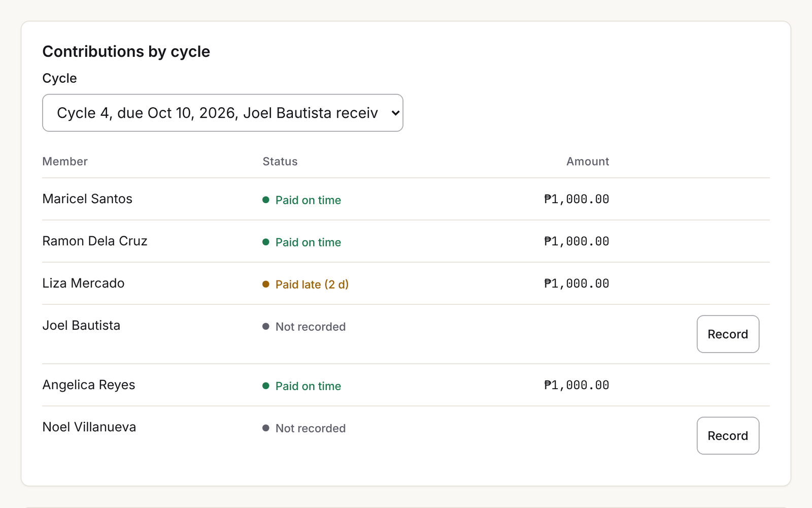Select the Joel Bautista member name
The width and height of the screenshot is (812, 508).
coord(81,325)
